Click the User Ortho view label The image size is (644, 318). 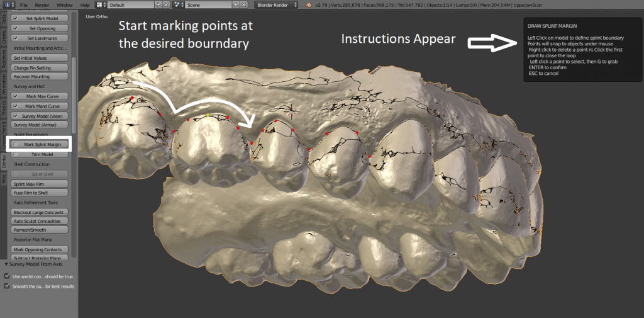(97, 16)
